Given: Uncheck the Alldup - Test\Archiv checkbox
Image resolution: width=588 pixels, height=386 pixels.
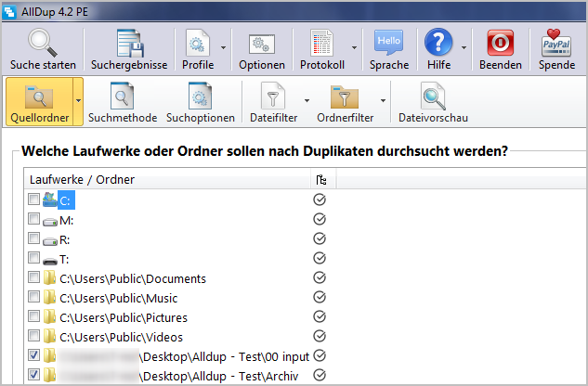Looking at the screenshot, I should [x=33, y=374].
